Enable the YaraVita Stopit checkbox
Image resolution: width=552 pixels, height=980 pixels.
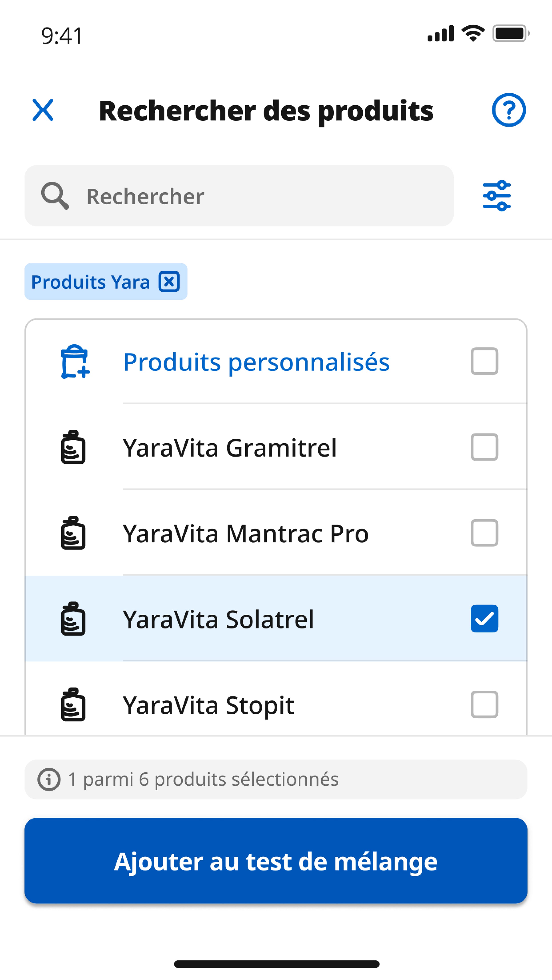pyautogui.click(x=484, y=704)
